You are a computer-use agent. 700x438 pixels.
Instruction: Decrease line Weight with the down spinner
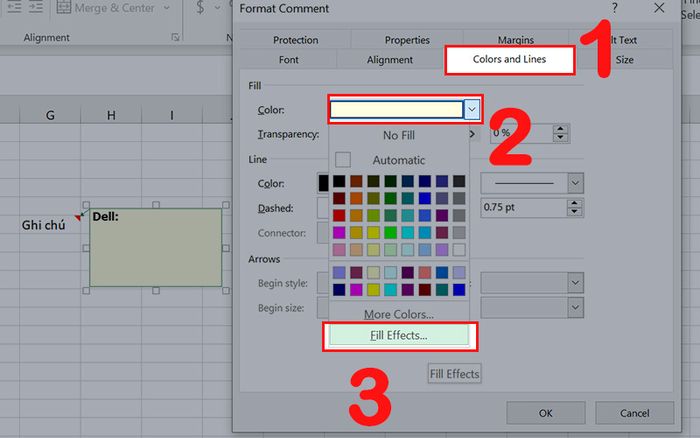tap(575, 213)
